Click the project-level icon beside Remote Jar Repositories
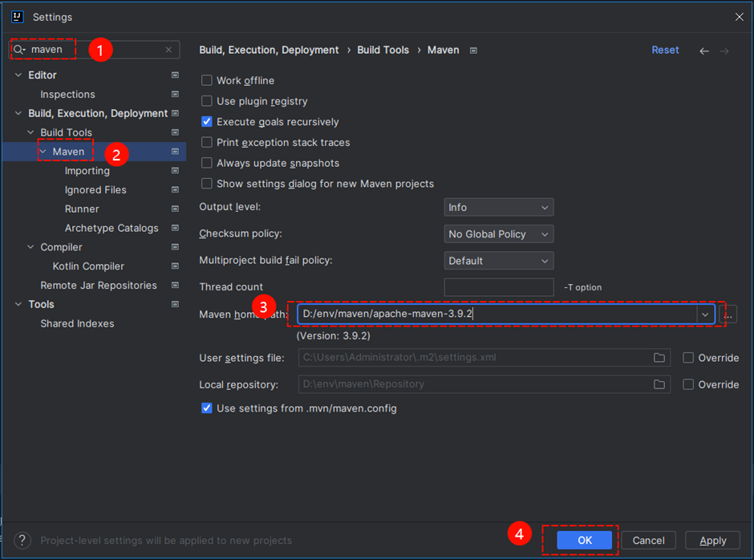 pyautogui.click(x=175, y=285)
